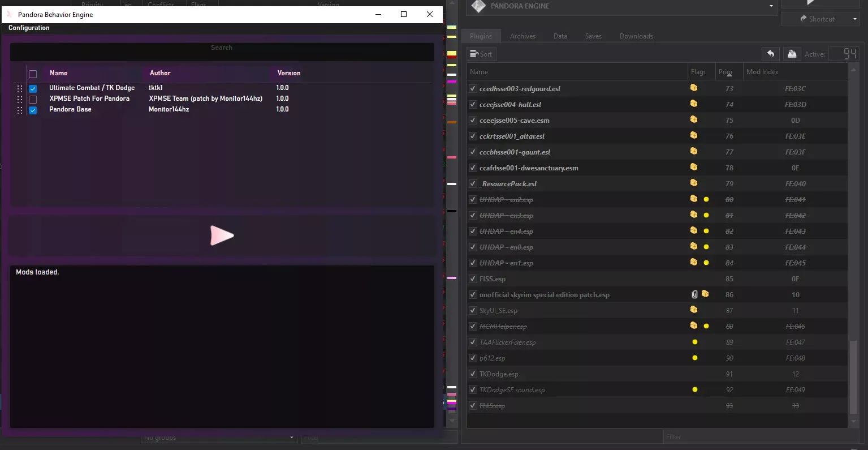Uncheck the Pandora Base mod
The image size is (868, 450).
33,110
